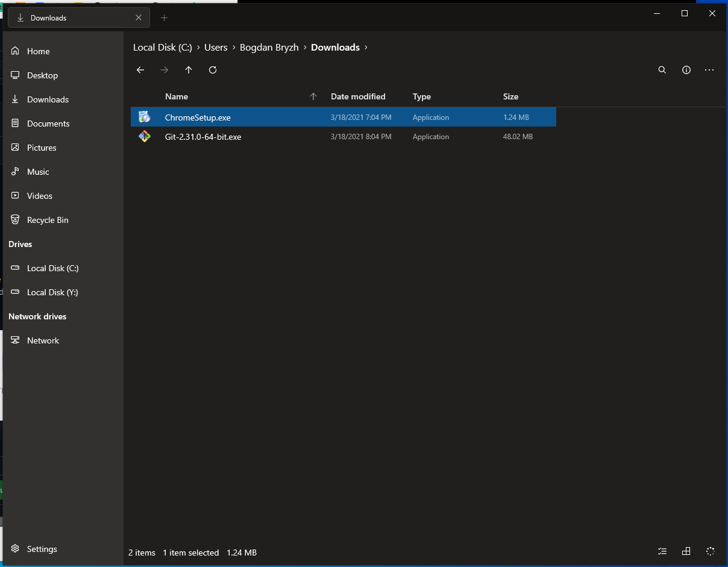Refresh the Downloads folder
This screenshot has width=728, height=567.
213,70
